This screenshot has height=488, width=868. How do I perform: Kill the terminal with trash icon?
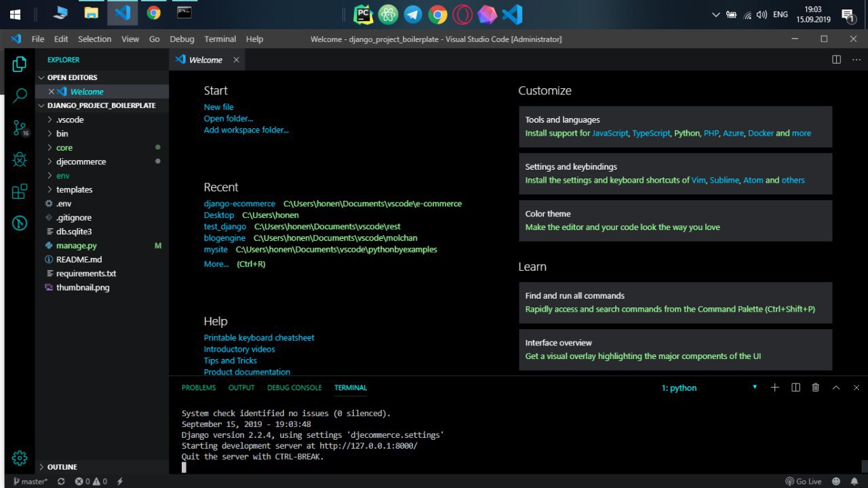point(816,388)
